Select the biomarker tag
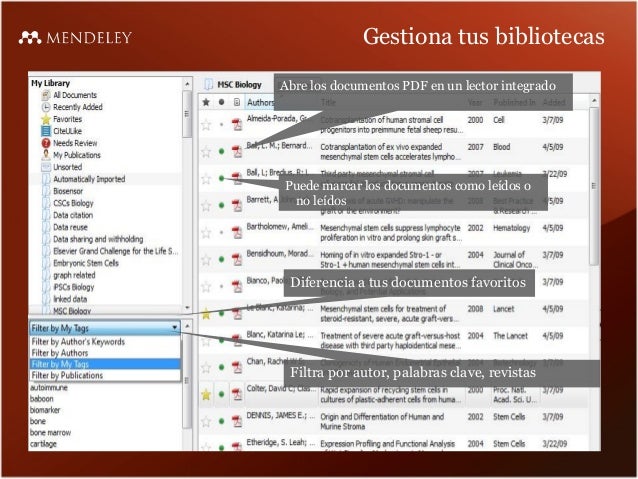The width and height of the screenshot is (638, 479). [45, 410]
